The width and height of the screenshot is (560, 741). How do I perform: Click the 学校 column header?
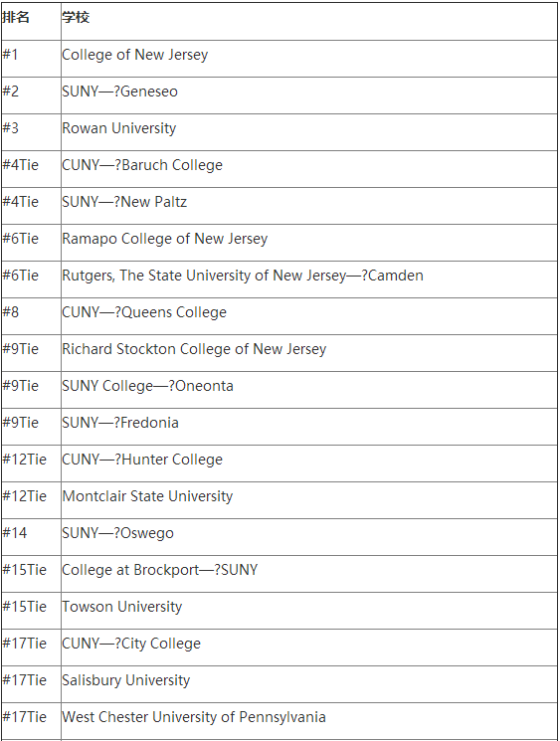[x=76, y=18]
